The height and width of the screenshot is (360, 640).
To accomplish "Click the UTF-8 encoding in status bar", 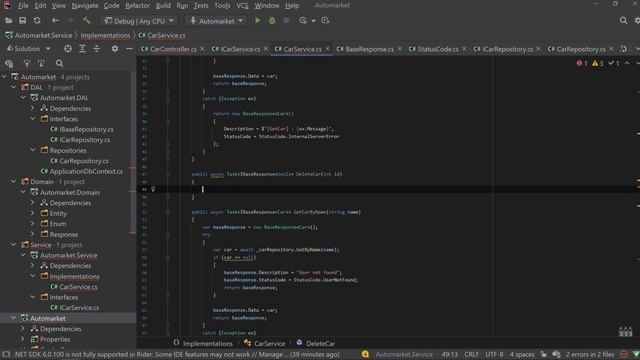I will (x=494, y=354).
